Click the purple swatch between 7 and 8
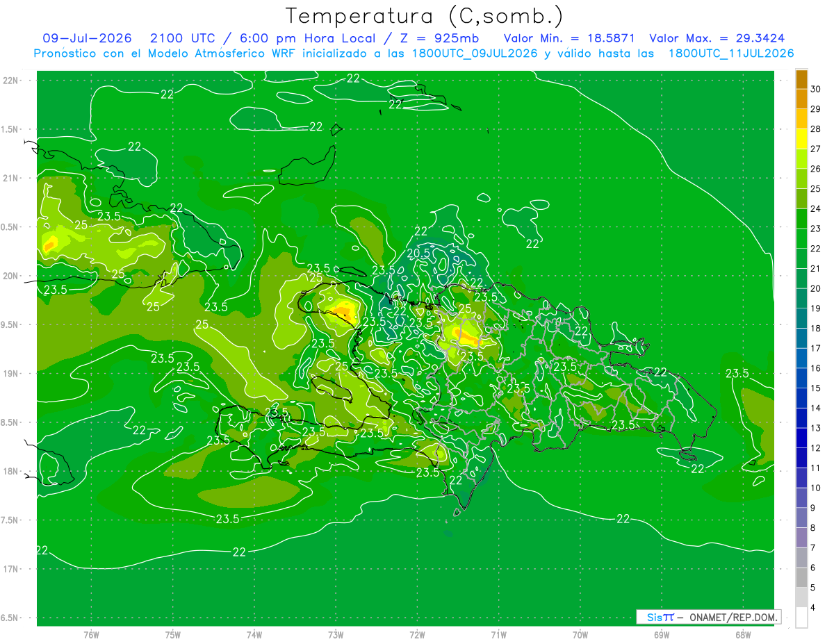The height and width of the screenshot is (644, 834). point(801,538)
